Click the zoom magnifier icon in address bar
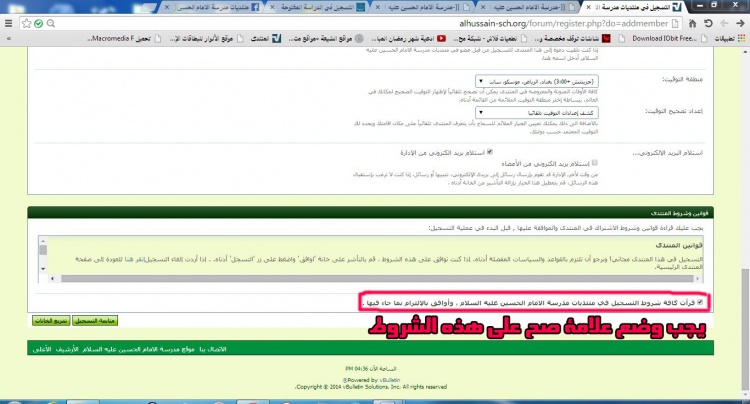The image size is (750, 404). (51, 23)
